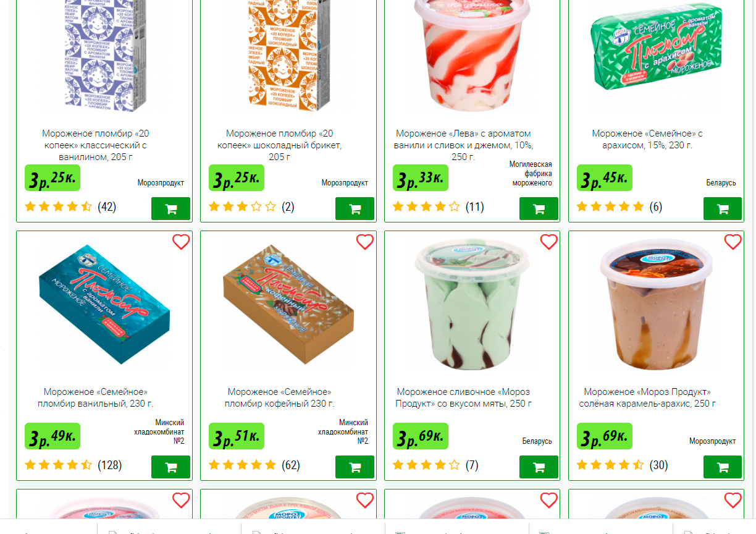Add «20 копеек» классический пломбир to cart
The image size is (756, 534).
tap(170, 209)
